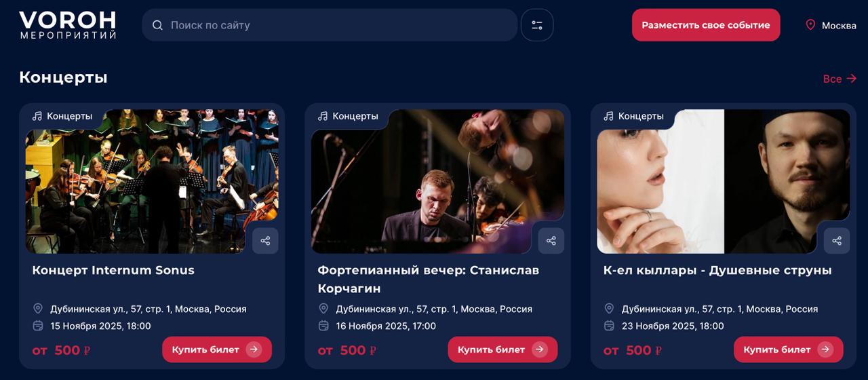The image size is (868, 380).
Task: Click Разместить свое событие button
Action: pyautogui.click(x=706, y=25)
